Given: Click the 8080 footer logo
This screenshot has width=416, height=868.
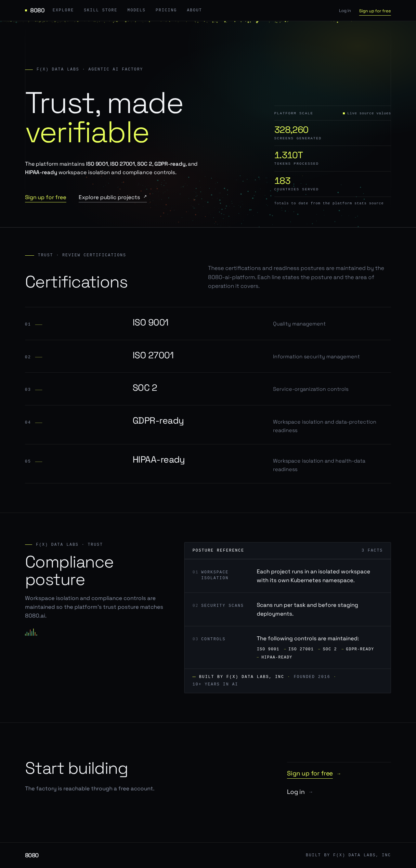Looking at the screenshot, I should coord(32,855).
